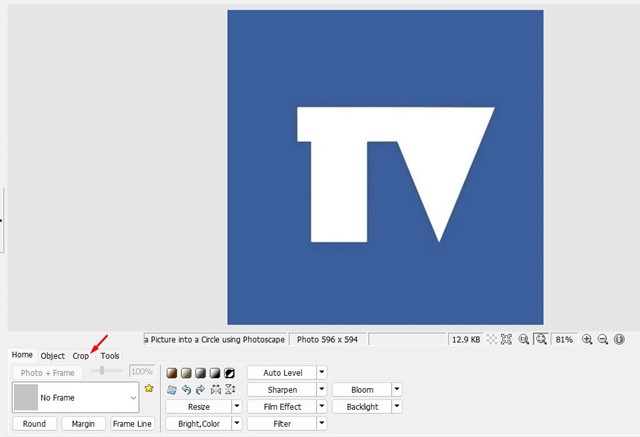Zoom in with the plus magnifier

pyautogui.click(x=587, y=339)
